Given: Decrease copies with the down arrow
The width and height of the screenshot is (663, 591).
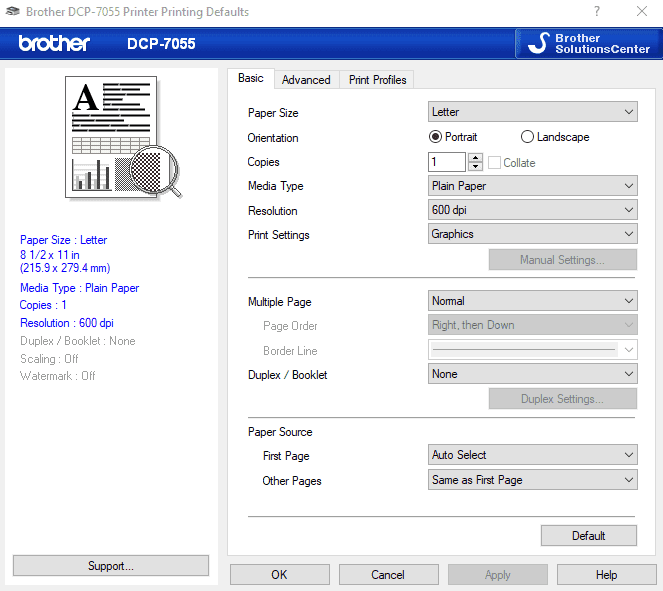Looking at the screenshot, I should click(x=476, y=167).
